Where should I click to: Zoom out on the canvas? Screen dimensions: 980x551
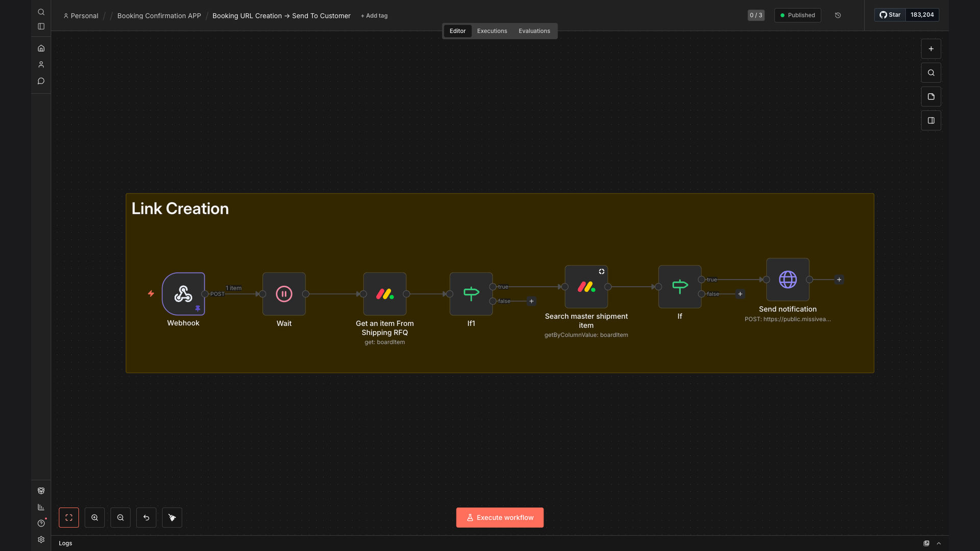[120, 517]
